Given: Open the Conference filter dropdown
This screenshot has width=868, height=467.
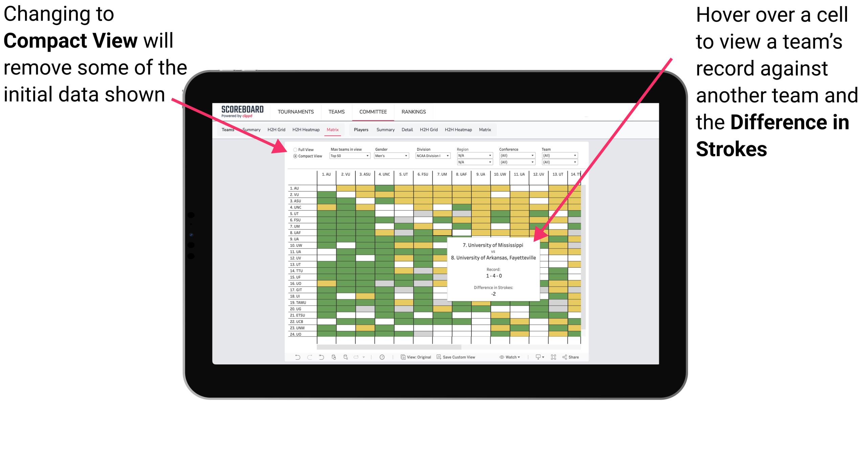Looking at the screenshot, I should (517, 155).
